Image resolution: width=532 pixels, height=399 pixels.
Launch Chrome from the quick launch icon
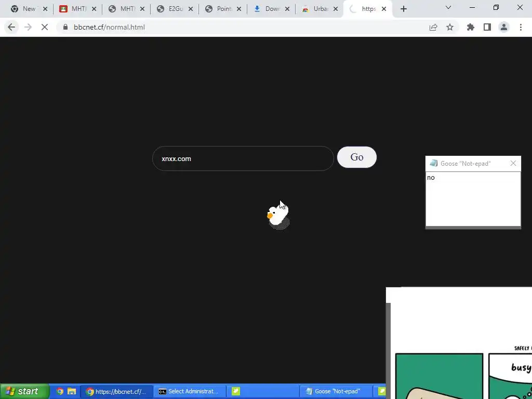[60, 391]
